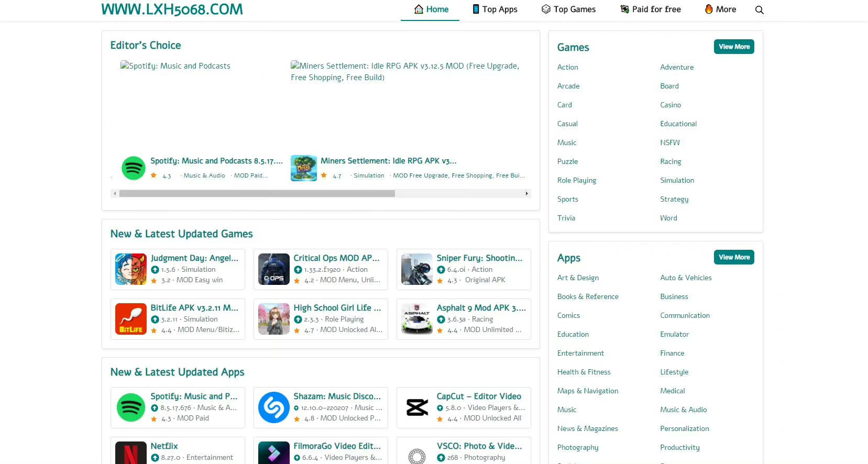
Task: Open the Top Games menu
Action: tap(568, 9)
